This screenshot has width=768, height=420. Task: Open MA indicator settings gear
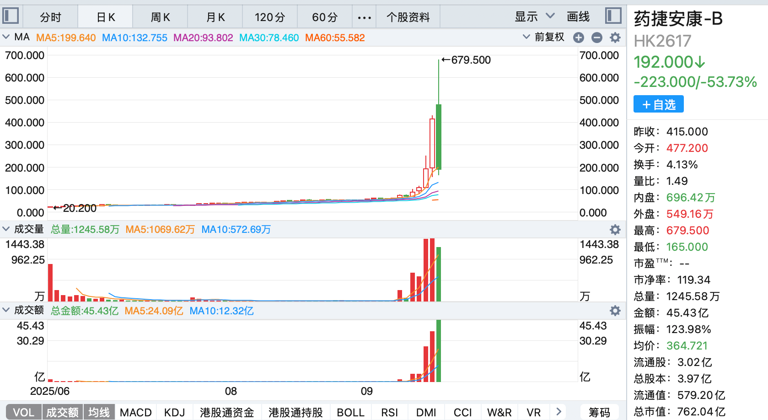pyautogui.click(x=615, y=38)
